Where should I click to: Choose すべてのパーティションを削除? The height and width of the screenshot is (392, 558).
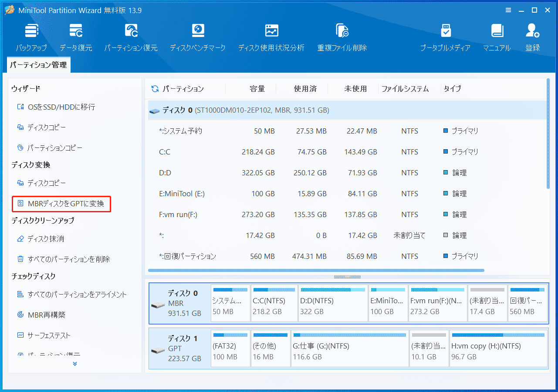point(63,259)
